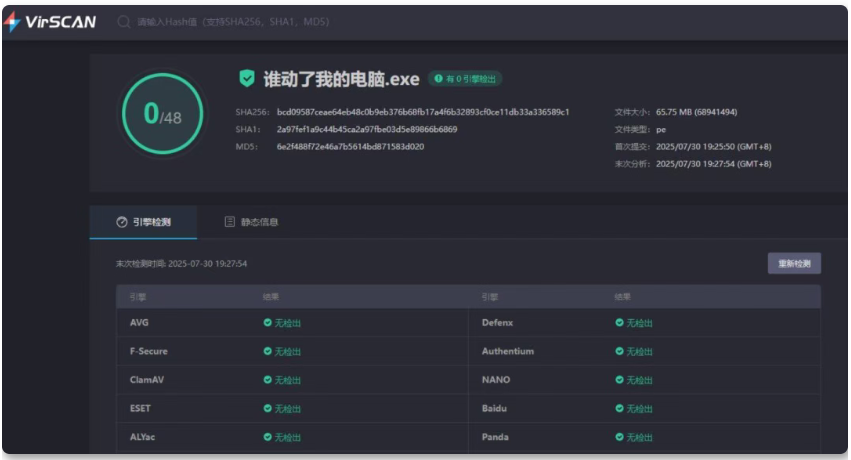Click the 0 引擎检出 status badge

[465, 79]
